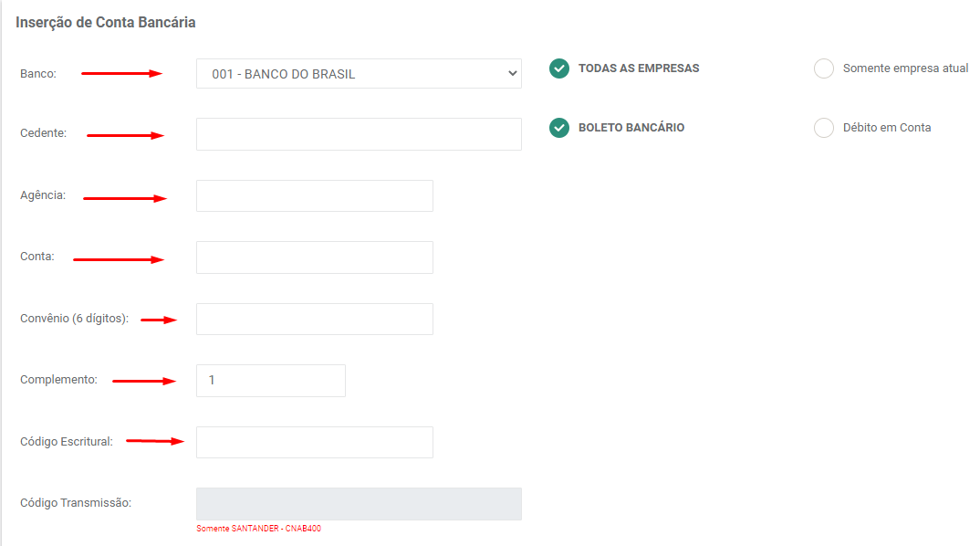Image resolution: width=980 pixels, height=546 pixels.
Task: Click into the Agência input field
Action: 315,195
